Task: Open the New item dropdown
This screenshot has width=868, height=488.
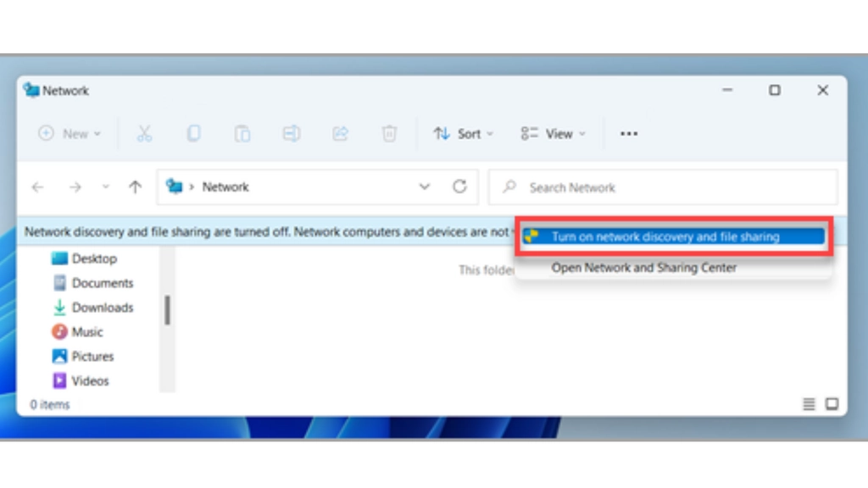Action: 70,133
